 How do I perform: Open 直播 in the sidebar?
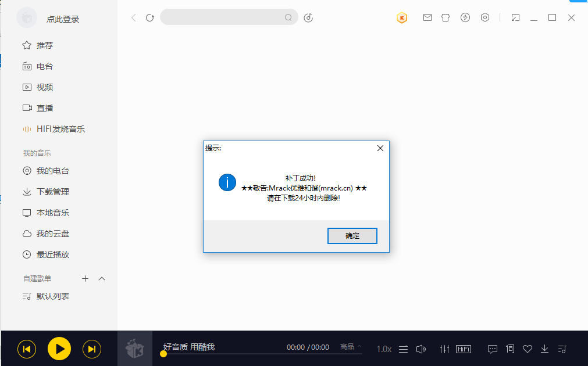click(x=37, y=108)
